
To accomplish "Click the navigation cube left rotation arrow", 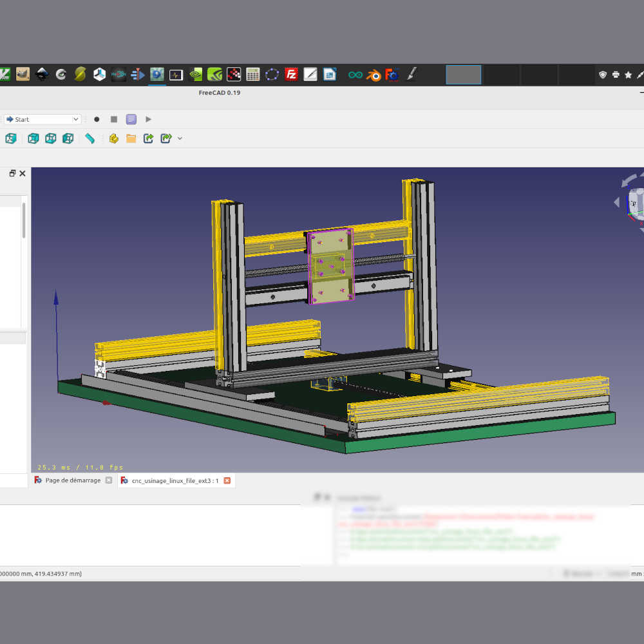I will tap(616, 202).
